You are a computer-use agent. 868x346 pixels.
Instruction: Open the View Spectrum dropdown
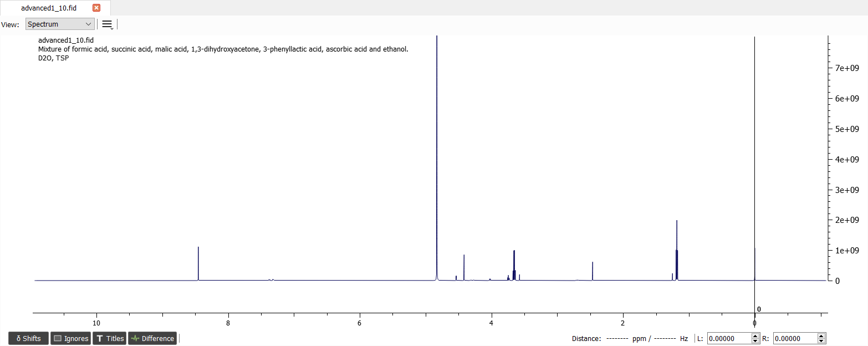click(60, 24)
